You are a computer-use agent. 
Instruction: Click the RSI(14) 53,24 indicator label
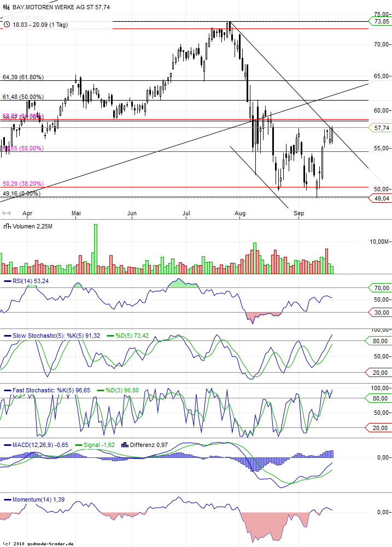(x=31, y=281)
